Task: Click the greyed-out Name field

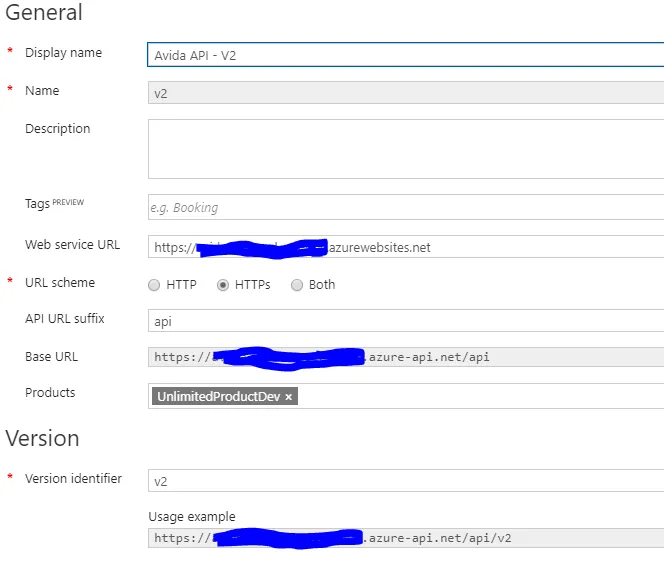Action: tap(405, 93)
